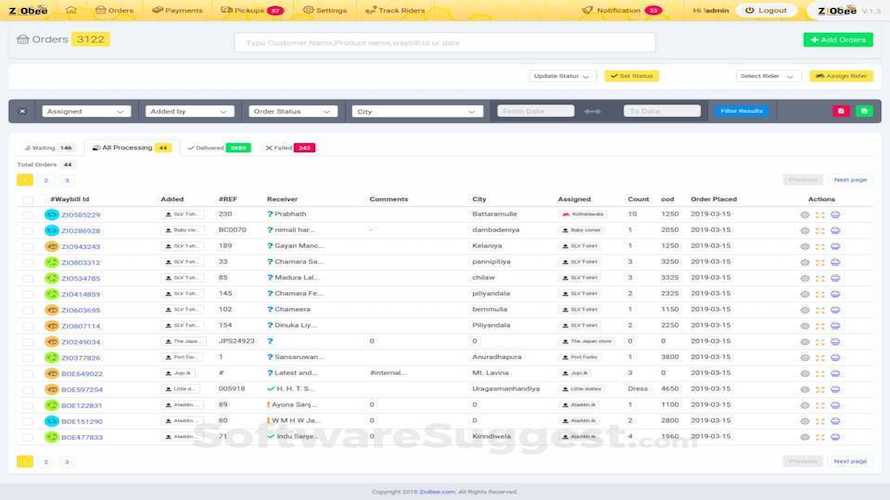
Task: Check the box for order ZI0286928
Action: [x=27, y=231]
